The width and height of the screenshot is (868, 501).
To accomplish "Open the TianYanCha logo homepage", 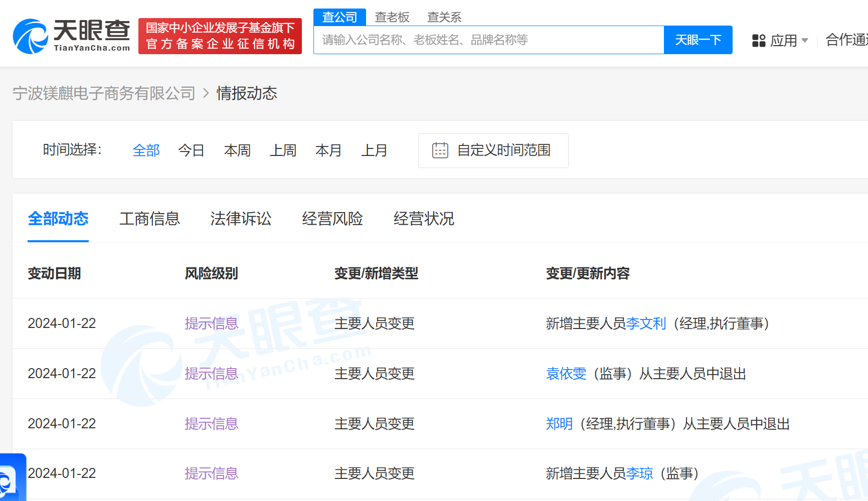I will coord(71,36).
